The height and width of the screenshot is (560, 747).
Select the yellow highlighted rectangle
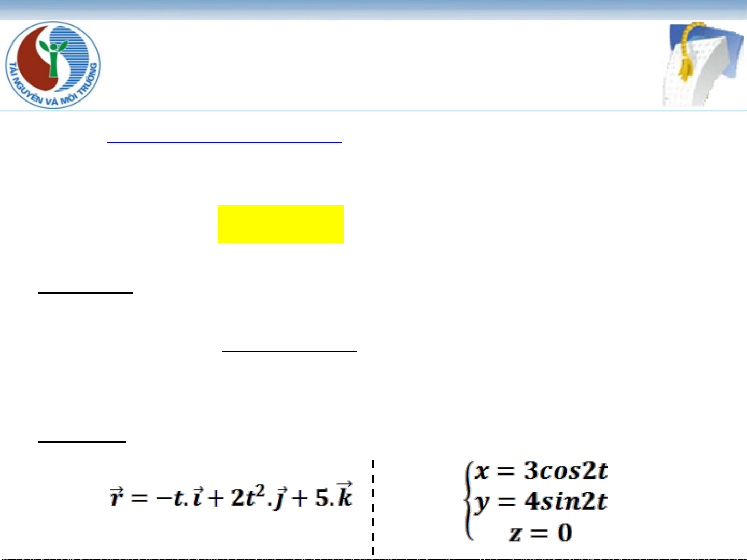pos(281,224)
